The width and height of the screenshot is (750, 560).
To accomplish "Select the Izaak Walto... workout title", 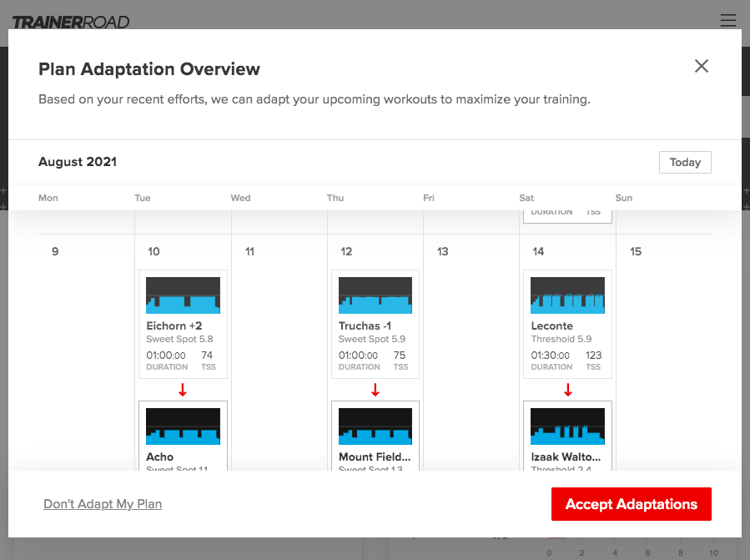I will click(x=566, y=457).
